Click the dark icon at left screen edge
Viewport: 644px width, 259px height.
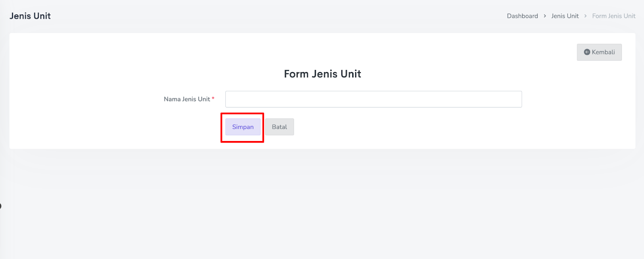click(0, 206)
